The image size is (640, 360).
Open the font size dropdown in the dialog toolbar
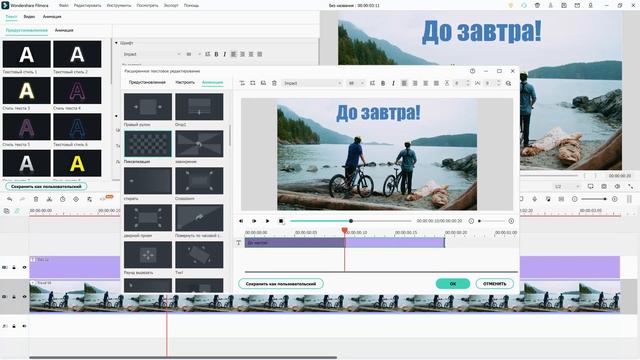point(356,83)
